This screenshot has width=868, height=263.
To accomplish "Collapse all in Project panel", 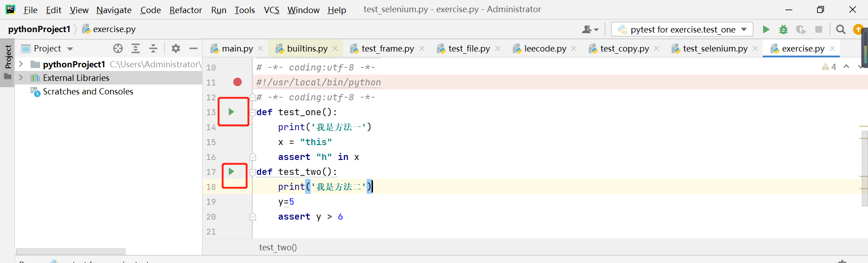I will pos(153,48).
